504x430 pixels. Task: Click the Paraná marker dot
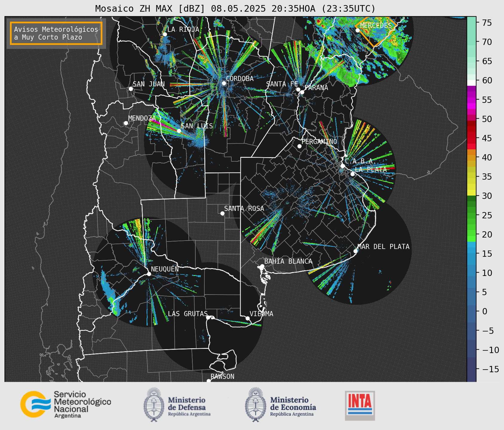point(302,92)
